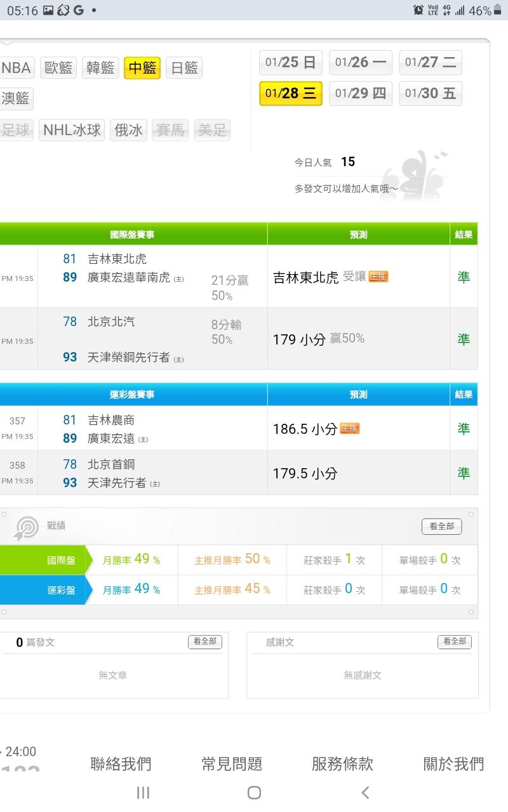
Task: Choose date 01/27 二
Action: click(x=431, y=62)
